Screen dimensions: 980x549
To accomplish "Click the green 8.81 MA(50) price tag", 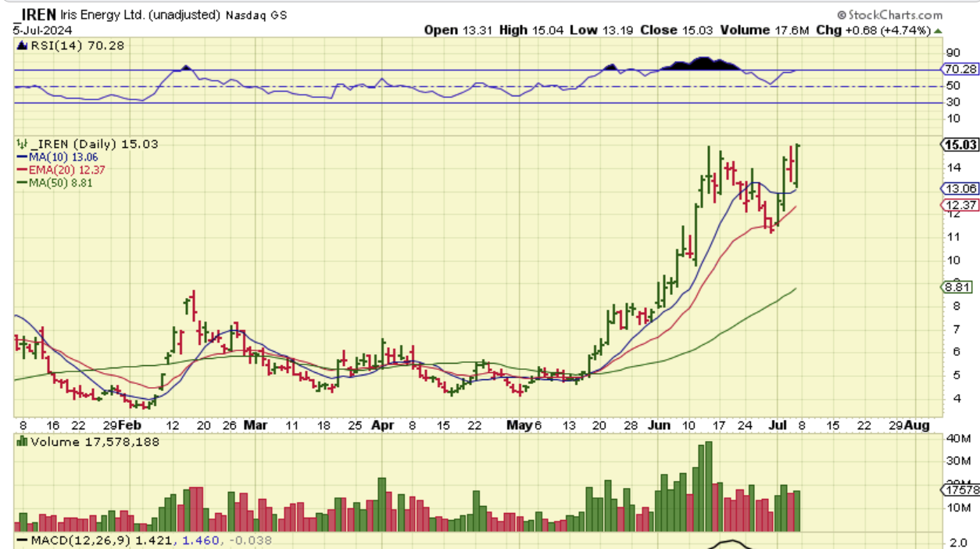I will (957, 286).
